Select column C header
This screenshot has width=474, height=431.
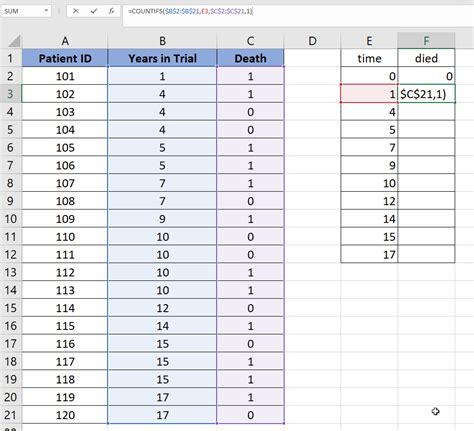pos(250,41)
